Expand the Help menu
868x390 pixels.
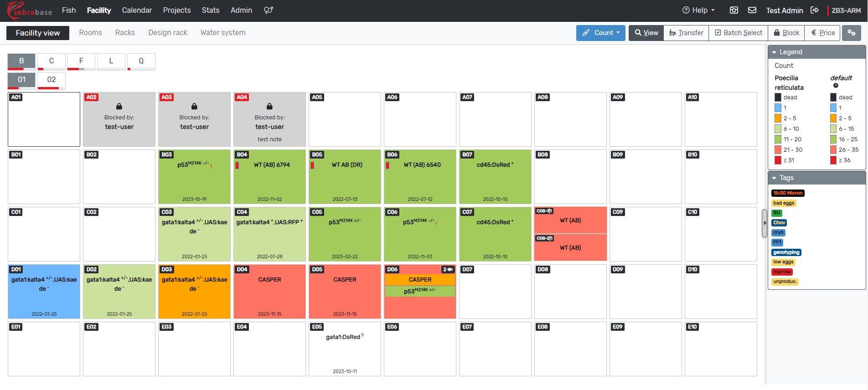(x=698, y=10)
